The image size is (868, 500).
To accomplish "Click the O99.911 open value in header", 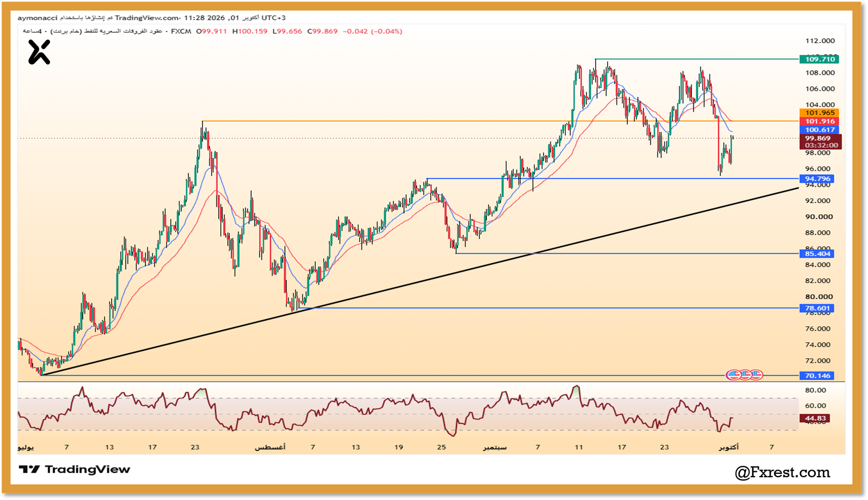I will pos(212,31).
